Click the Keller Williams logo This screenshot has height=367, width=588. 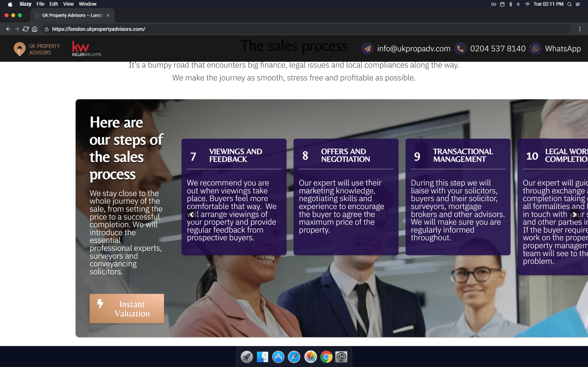[86, 48]
